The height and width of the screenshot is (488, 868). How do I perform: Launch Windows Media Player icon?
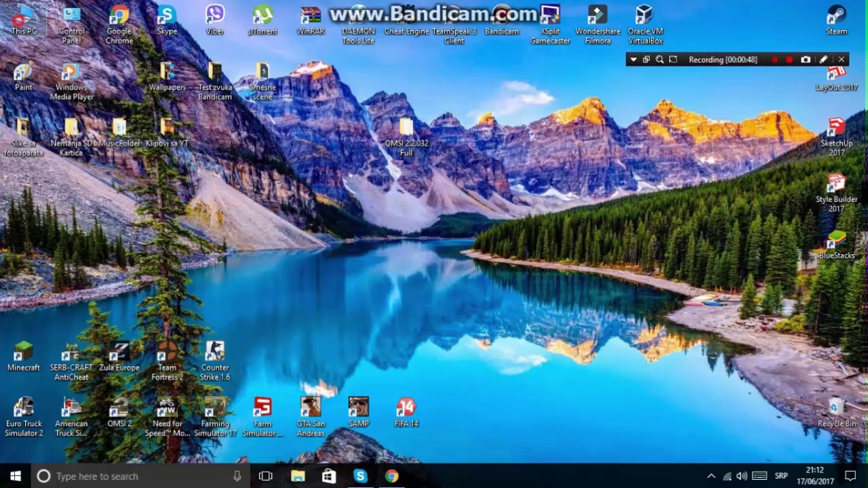71,82
